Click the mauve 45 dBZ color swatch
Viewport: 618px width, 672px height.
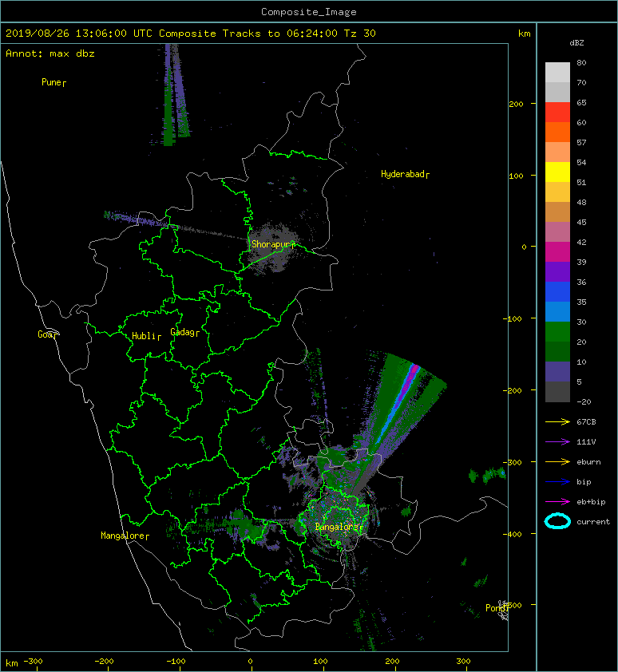tap(557, 231)
